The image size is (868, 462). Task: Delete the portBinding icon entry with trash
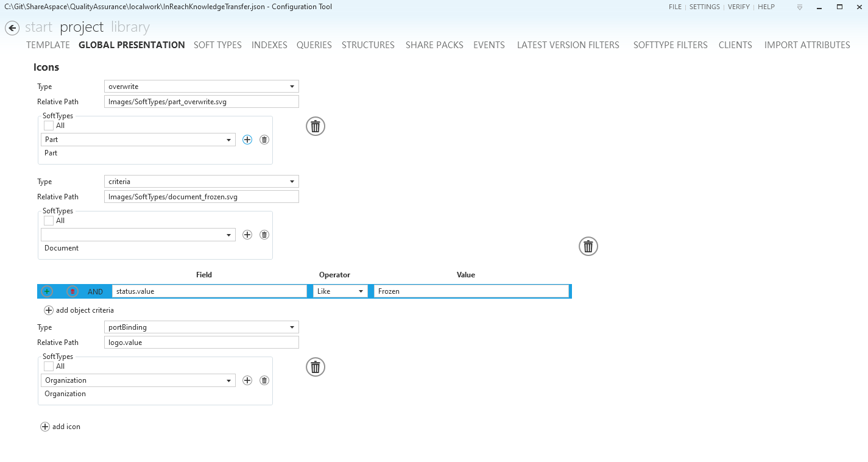(315, 367)
